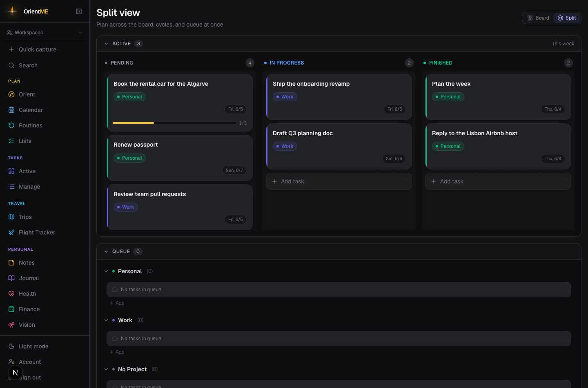The height and width of the screenshot is (388, 588).
Task: Click the Trips map icon
Action: click(x=11, y=217)
